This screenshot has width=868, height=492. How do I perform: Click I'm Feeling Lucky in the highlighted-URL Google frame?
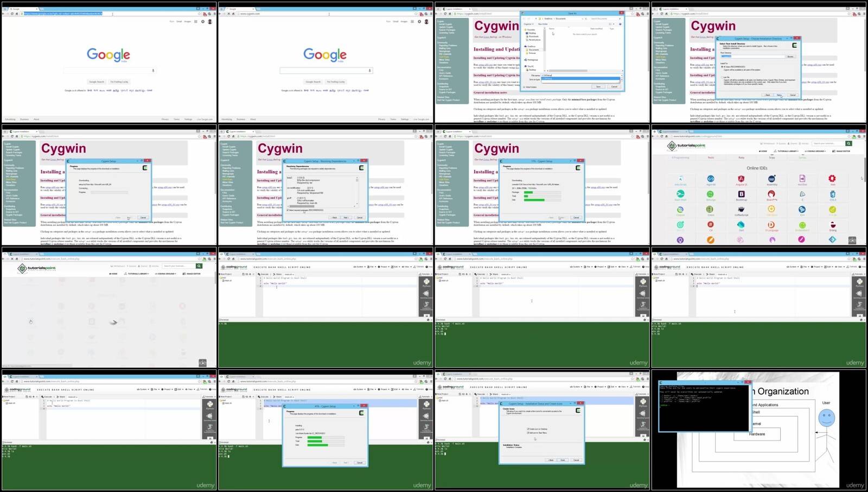coord(119,82)
